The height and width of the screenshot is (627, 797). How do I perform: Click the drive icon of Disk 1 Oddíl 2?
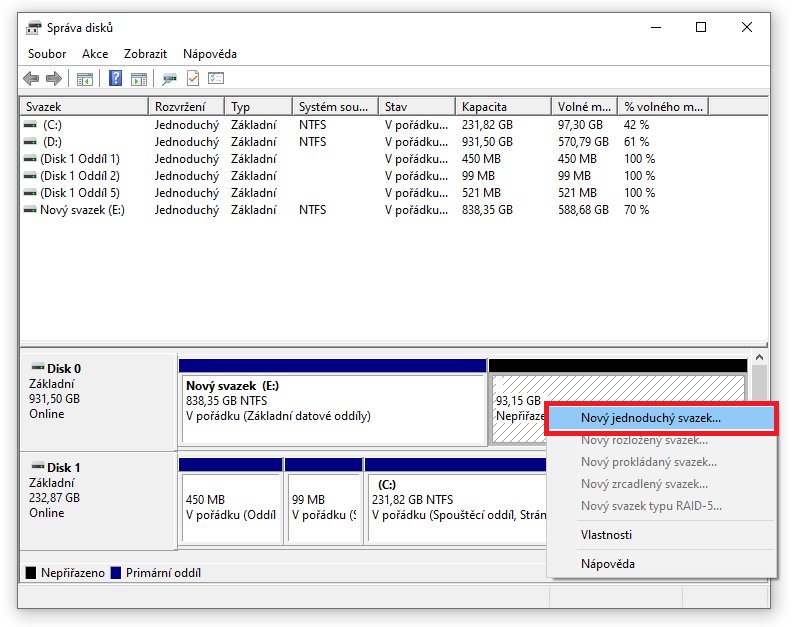30,176
